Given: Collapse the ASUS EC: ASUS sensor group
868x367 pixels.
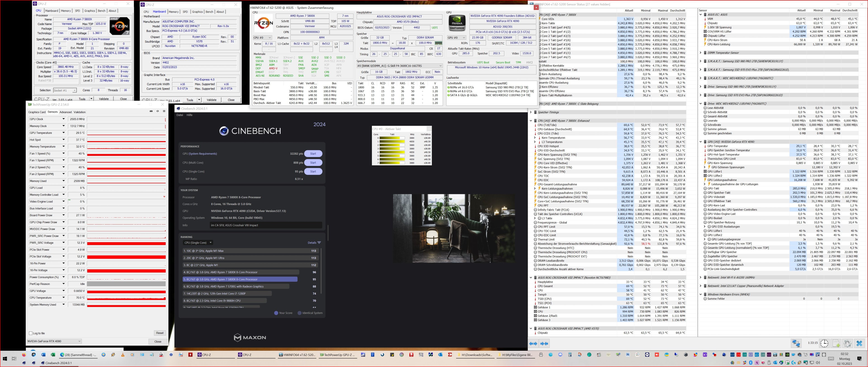Looking at the screenshot, I should [701, 14].
